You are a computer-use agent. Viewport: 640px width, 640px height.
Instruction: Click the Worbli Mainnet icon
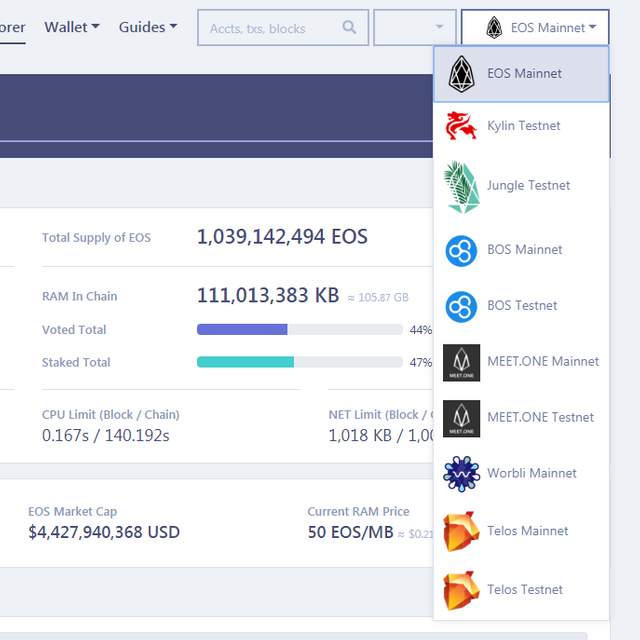tap(461, 473)
